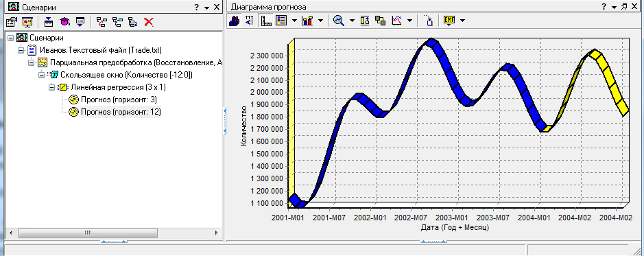
Task: Click the bar chart type icon
Action: (307, 21)
